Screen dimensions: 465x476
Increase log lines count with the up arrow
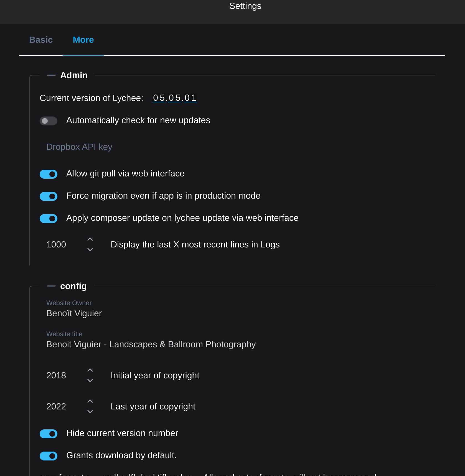tap(90, 239)
